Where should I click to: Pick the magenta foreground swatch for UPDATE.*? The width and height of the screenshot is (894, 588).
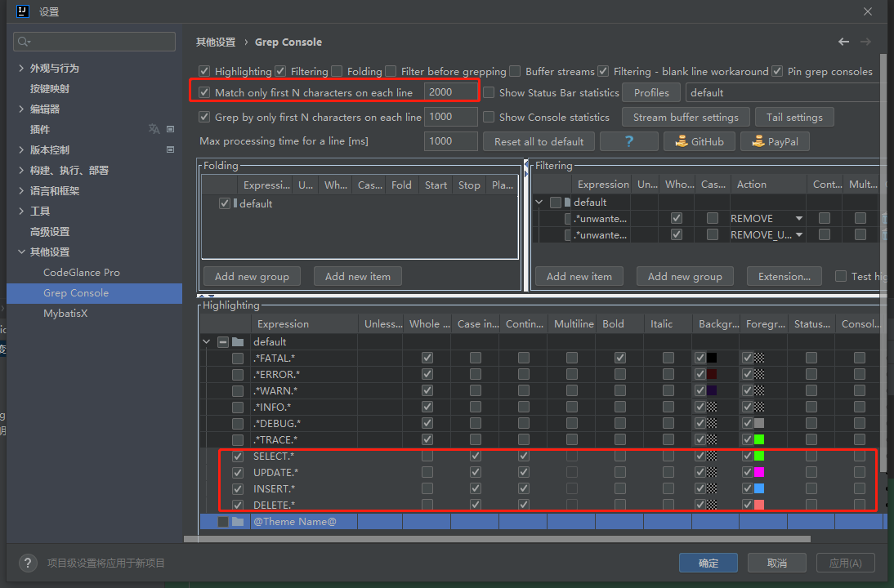click(x=759, y=472)
